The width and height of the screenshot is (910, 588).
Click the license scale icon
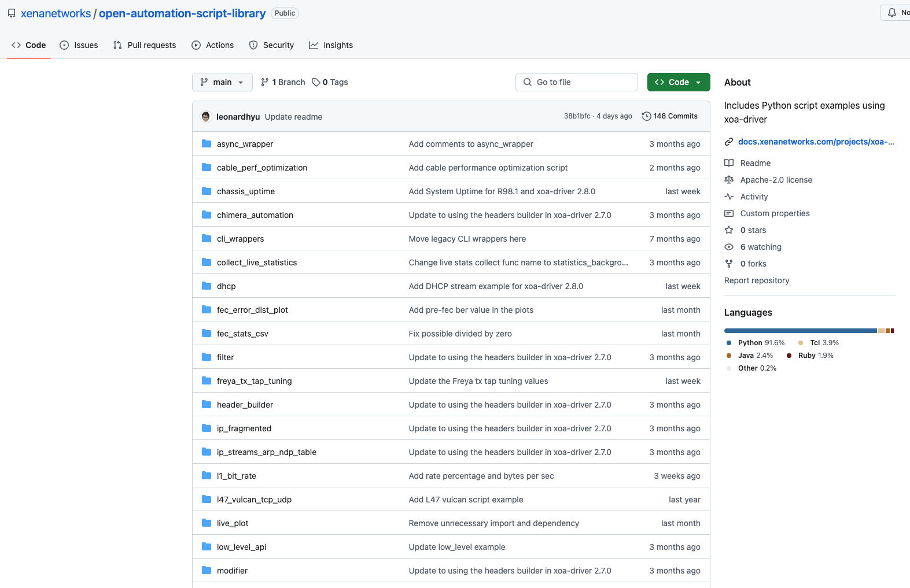pyautogui.click(x=729, y=180)
